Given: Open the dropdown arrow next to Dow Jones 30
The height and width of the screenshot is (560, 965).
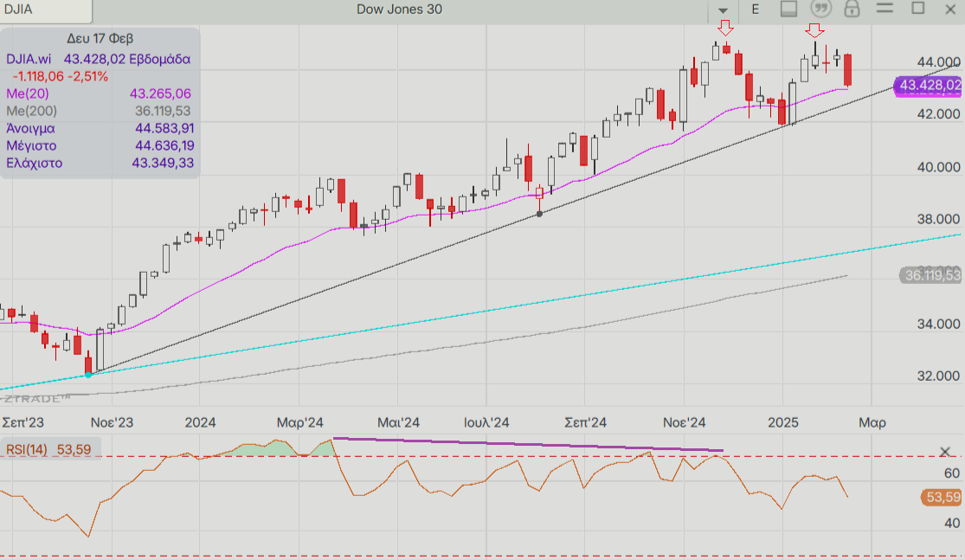Looking at the screenshot, I should coord(724,10).
